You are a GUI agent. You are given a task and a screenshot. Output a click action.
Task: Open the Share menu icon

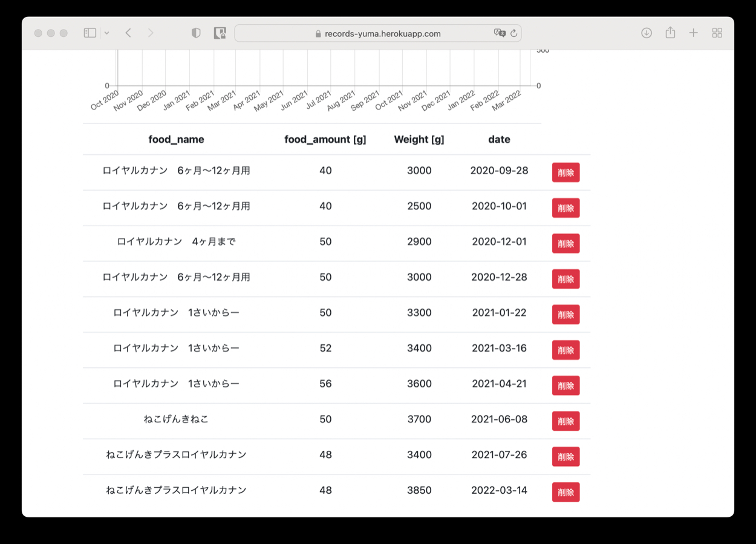coord(670,33)
